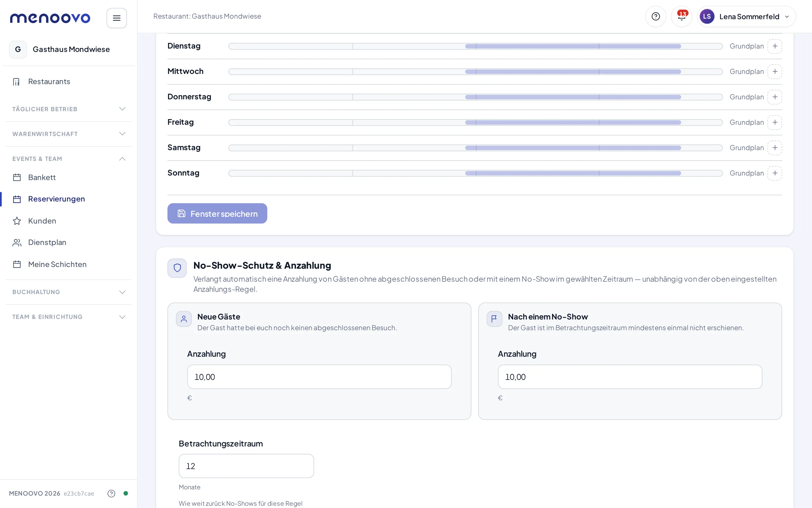Open Kunden in sidebar

tap(69, 221)
